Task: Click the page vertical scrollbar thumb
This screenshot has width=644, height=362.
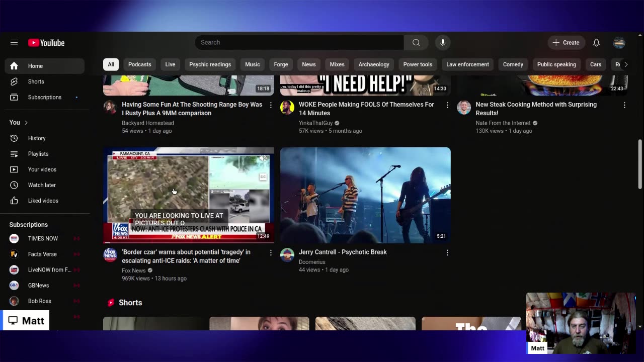Action: 640,164
